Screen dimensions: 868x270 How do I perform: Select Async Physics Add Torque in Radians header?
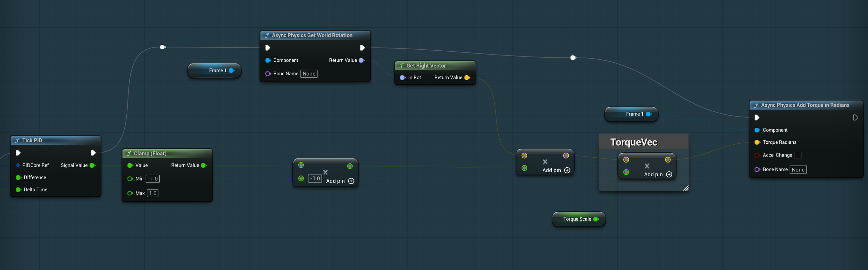click(806, 105)
